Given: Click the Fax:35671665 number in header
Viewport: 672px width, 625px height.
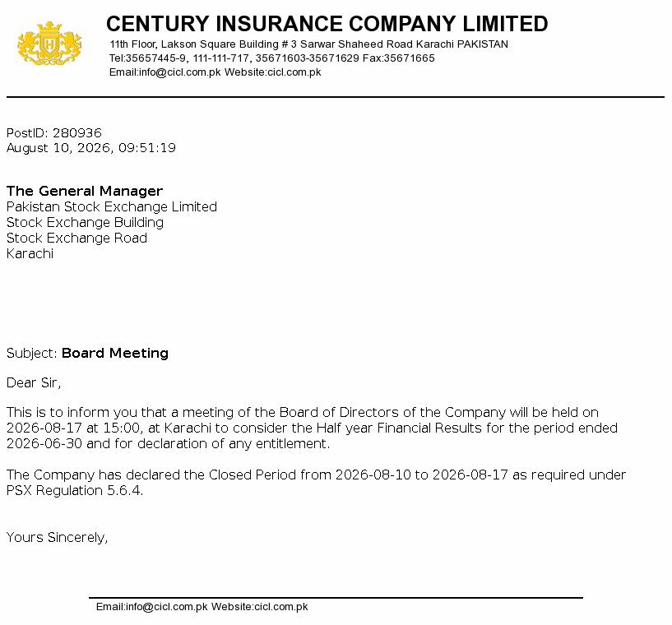Looking at the screenshot, I should point(399,58).
